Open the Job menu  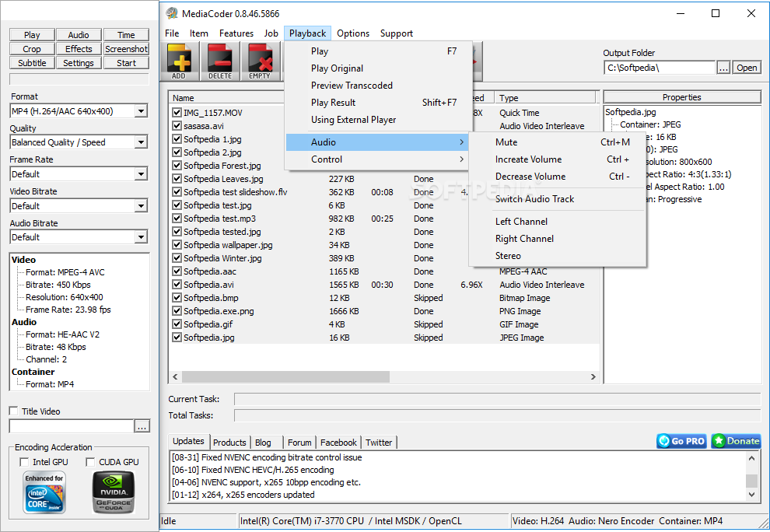point(271,33)
